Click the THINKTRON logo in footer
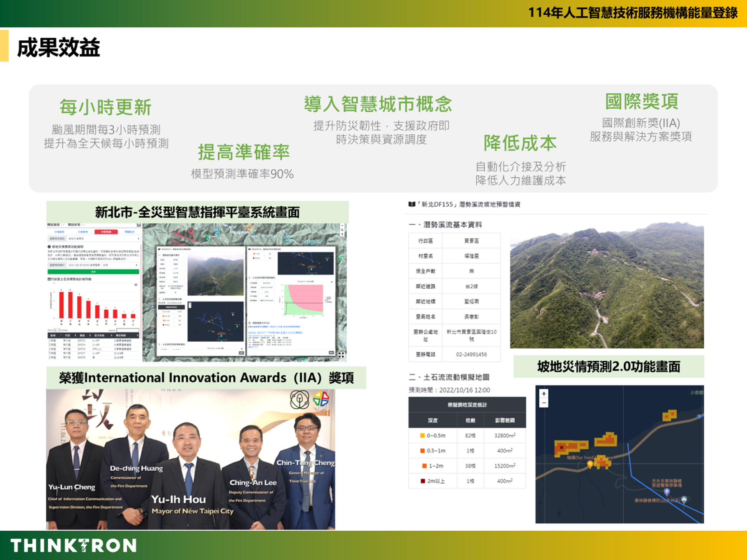This screenshot has width=747, height=560. click(73, 546)
